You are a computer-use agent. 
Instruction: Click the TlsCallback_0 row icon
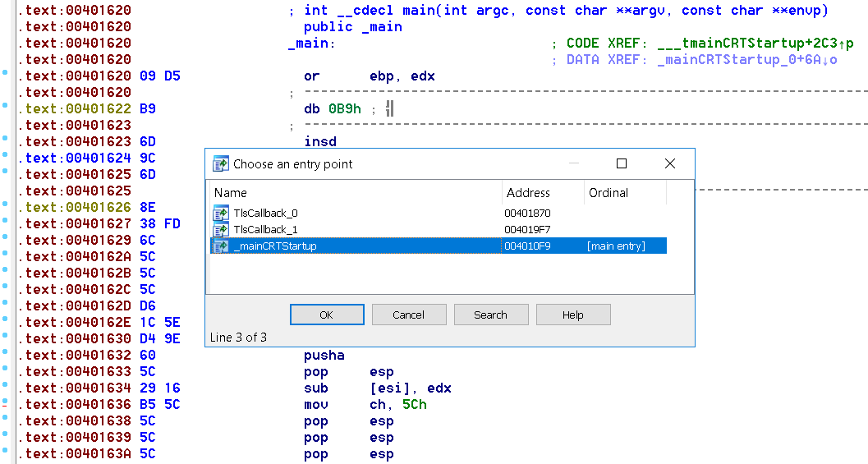tap(220, 214)
